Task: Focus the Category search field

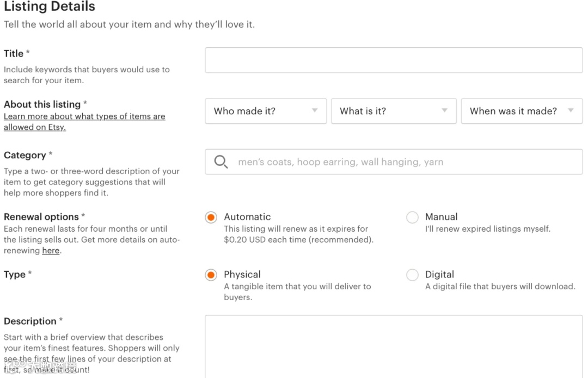Action: 403,162
